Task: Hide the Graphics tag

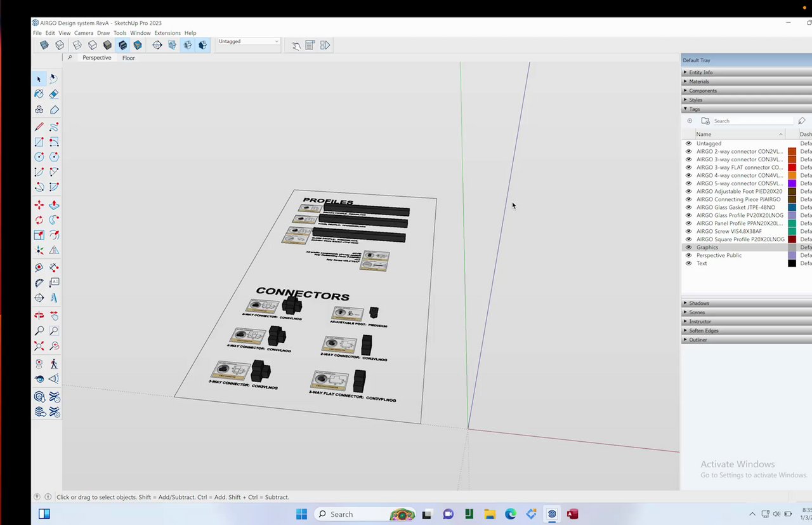Action: pyautogui.click(x=688, y=247)
